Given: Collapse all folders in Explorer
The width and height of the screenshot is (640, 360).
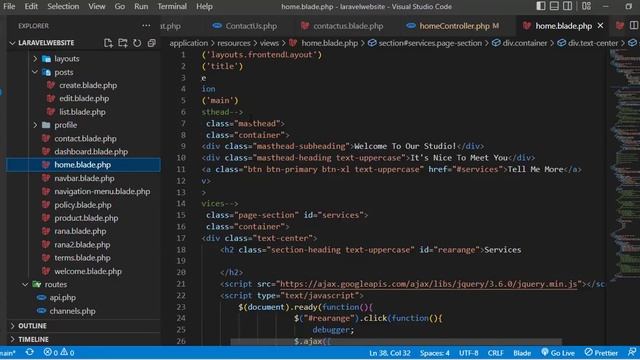Looking at the screenshot, I should point(151,43).
